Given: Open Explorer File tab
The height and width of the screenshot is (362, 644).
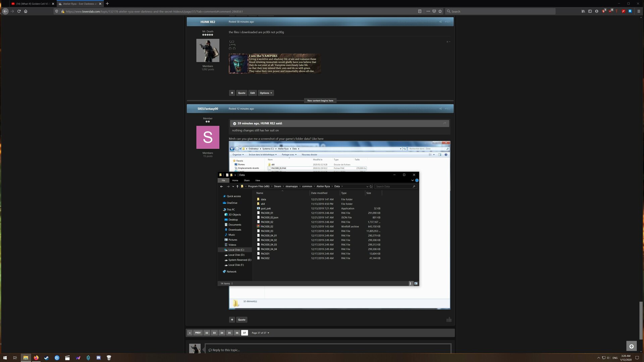Looking at the screenshot, I should [x=223, y=180].
